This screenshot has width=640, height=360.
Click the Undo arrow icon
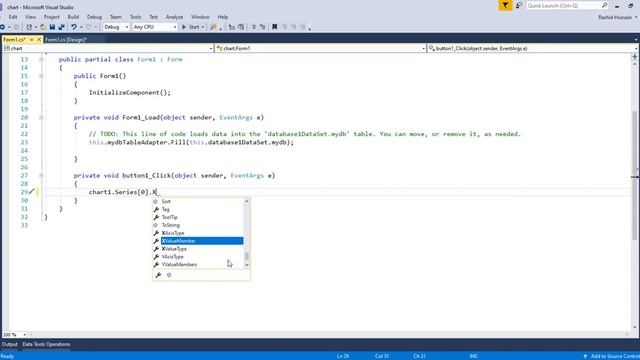pos(74,27)
